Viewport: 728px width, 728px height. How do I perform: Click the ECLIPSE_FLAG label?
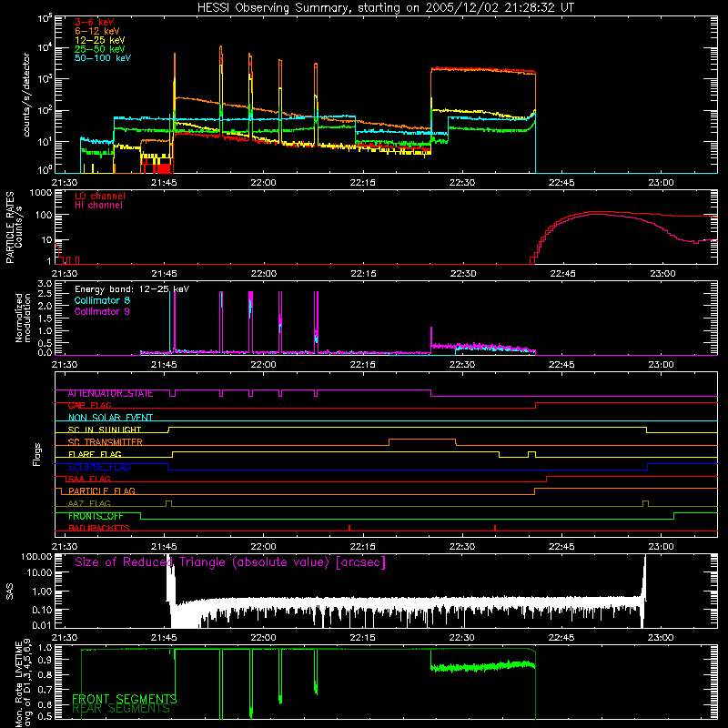pos(99,467)
